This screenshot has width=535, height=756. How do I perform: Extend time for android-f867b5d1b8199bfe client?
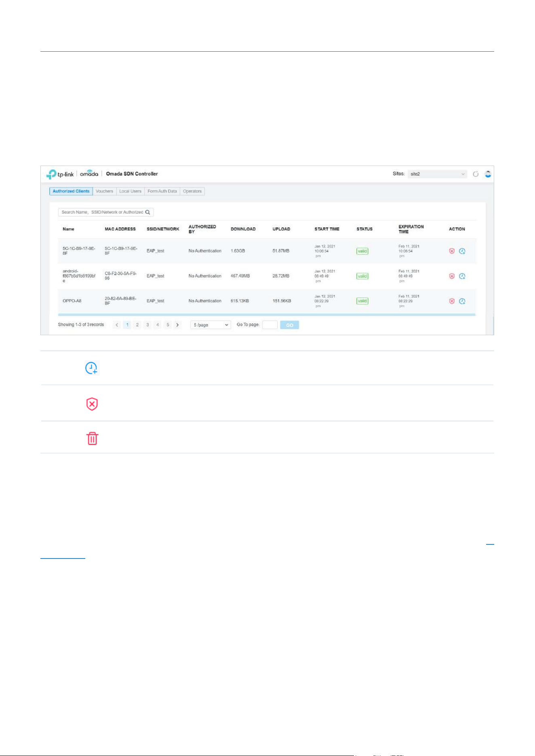click(462, 276)
